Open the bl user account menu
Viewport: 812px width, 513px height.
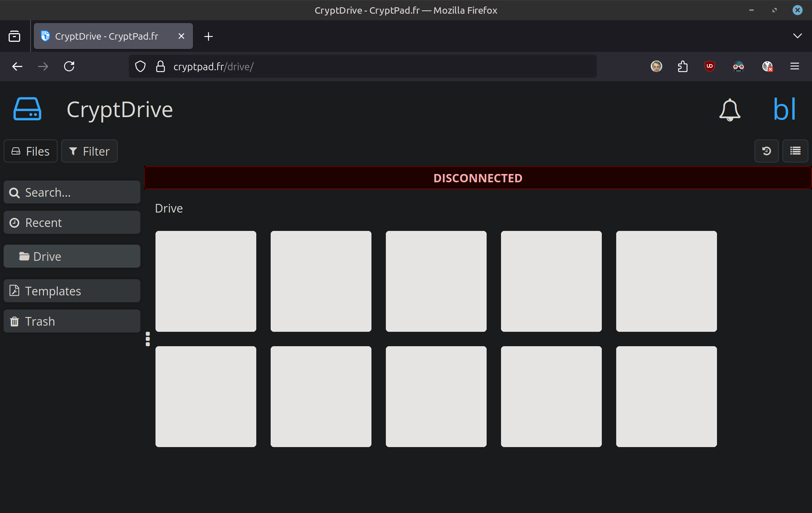pyautogui.click(x=784, y=110)
